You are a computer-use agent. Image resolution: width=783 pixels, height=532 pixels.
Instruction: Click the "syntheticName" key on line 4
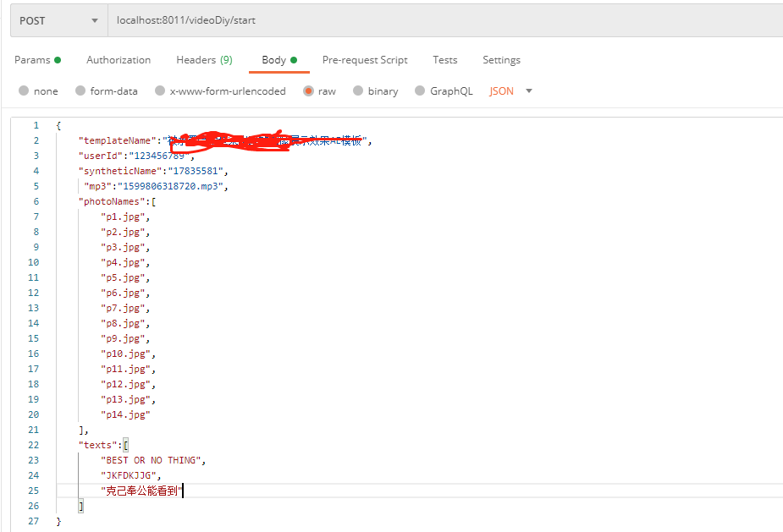(120, 171)
